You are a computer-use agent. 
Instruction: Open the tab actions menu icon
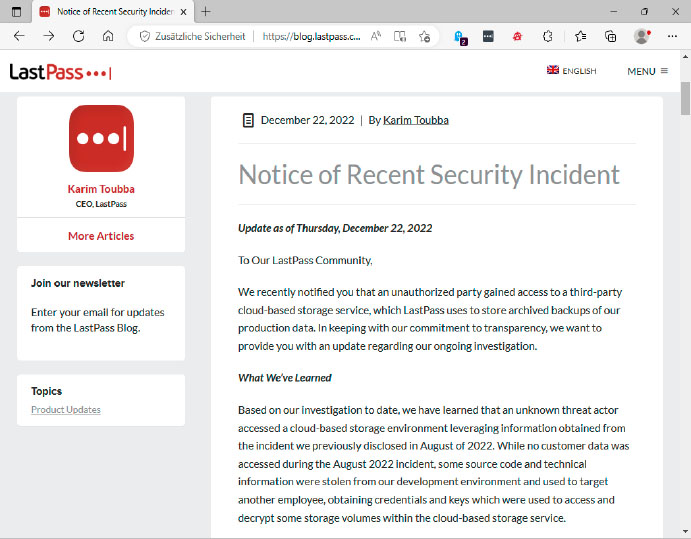pyautogui.click(x=16, y=12)
